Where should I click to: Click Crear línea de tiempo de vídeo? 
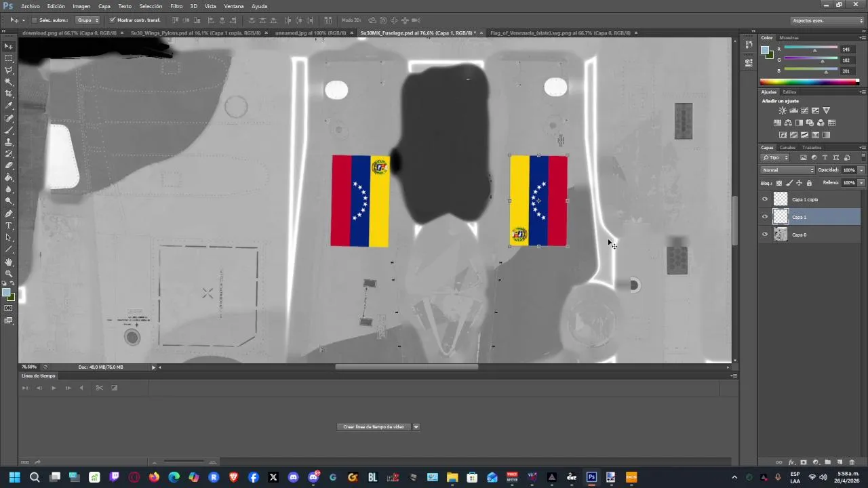tap(374, 427)
